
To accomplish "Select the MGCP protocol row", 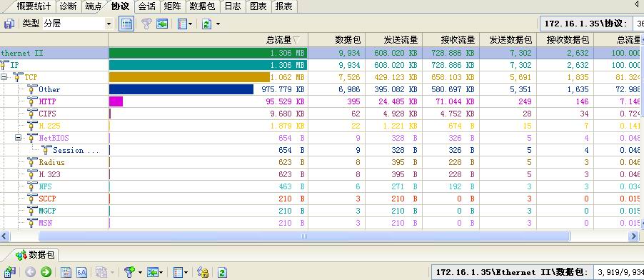I will point(321,211).
